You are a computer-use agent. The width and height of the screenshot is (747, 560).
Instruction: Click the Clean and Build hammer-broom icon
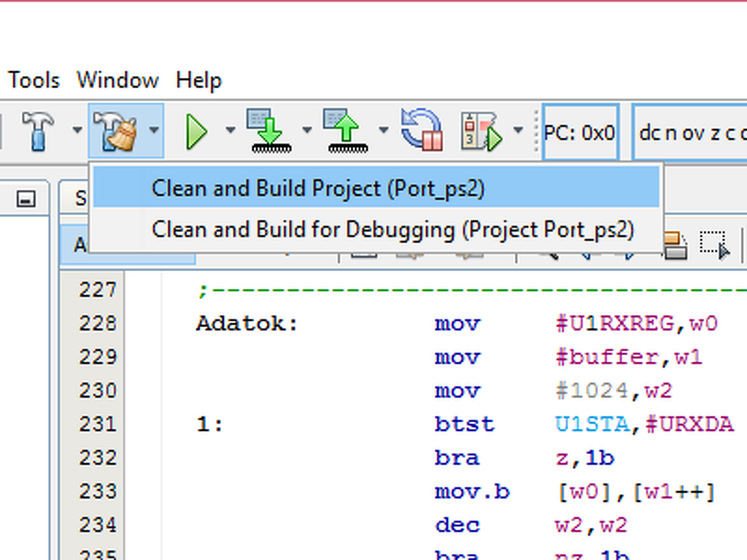pyautogui.click(x=115, y=131)
